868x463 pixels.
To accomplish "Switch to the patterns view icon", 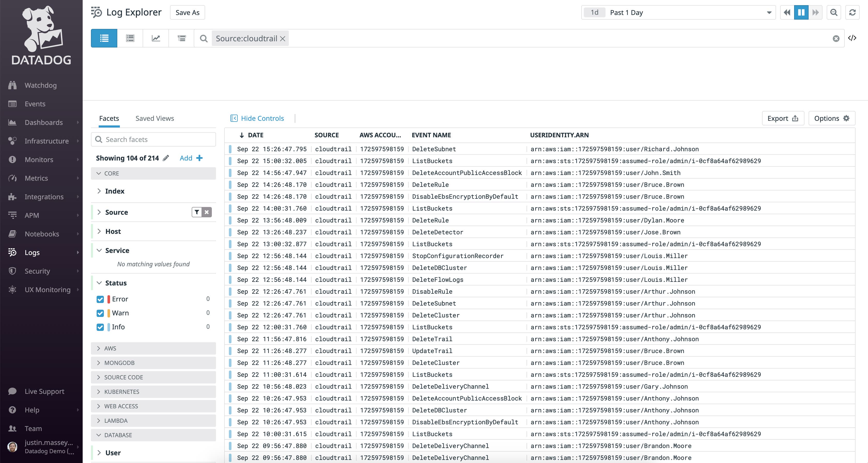I will (130, 38).
